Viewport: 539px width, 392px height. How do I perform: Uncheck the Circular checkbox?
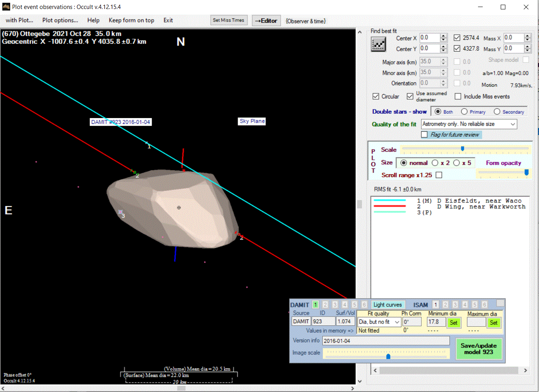click(x=376, y=97)
